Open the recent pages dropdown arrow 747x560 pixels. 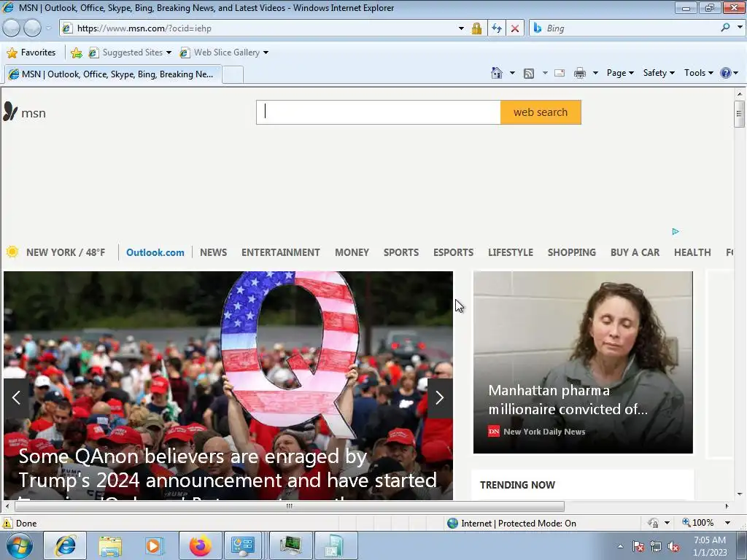(x=49, y=28)
